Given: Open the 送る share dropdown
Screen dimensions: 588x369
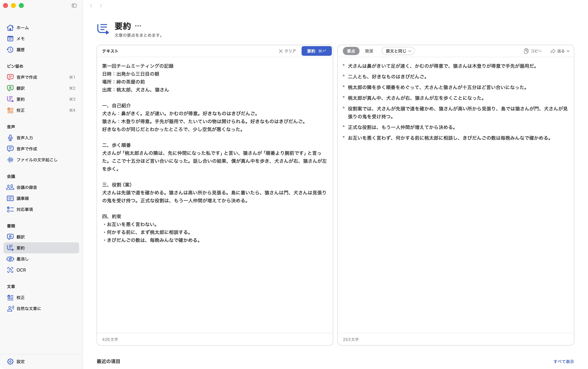Looking at the screenshot, I should click(560, 51).
